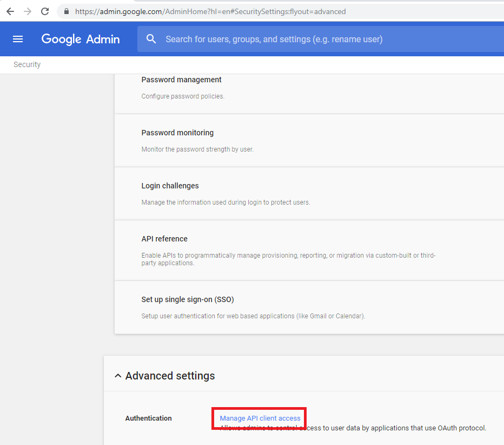Image resolution: width=504 pixels, height=445 pixels.
Task: Open the API reference section
Action: pos(164,239)
